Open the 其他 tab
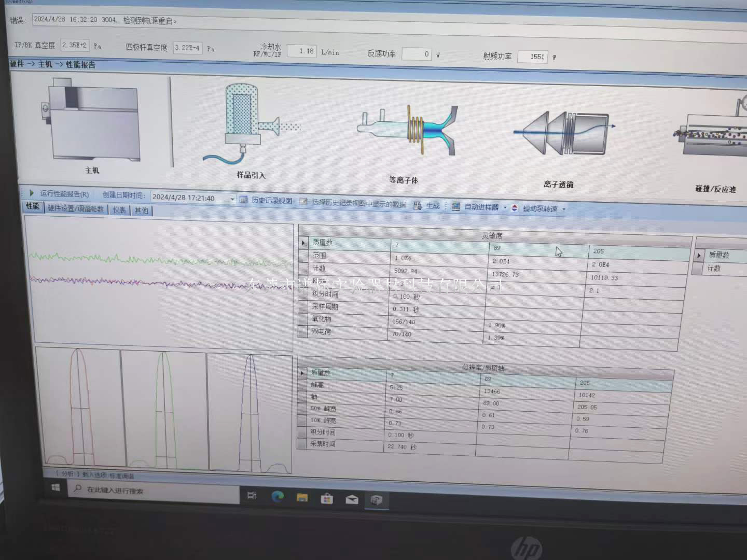The image size is (747, 560). click(x=141, y=210)
